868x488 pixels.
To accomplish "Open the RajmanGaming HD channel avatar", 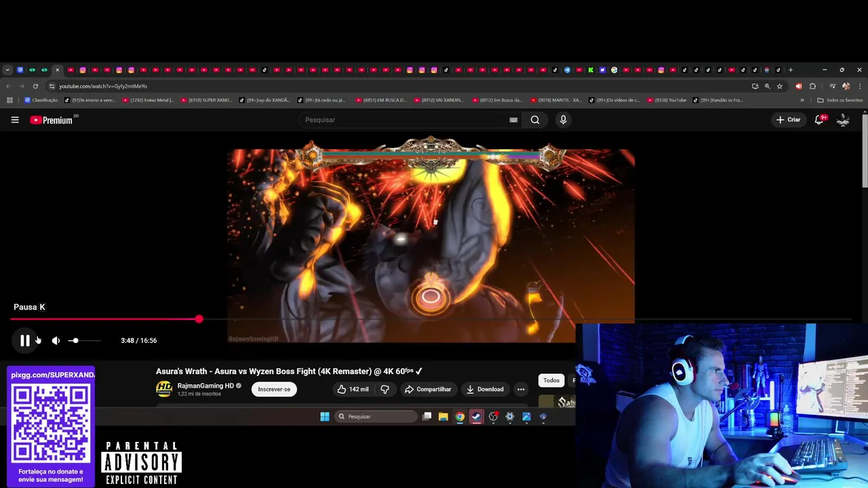I will 163,389.
